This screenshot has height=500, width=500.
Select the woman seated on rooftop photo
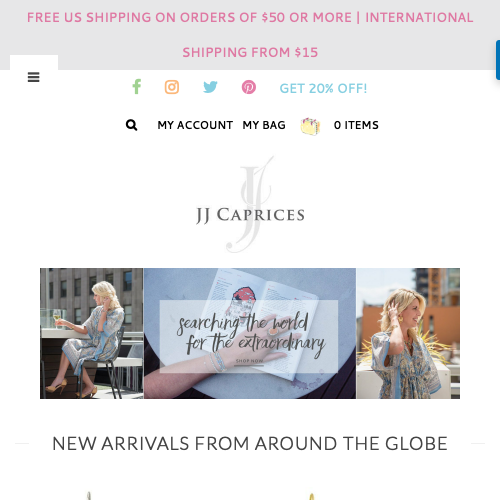point(92,333)
